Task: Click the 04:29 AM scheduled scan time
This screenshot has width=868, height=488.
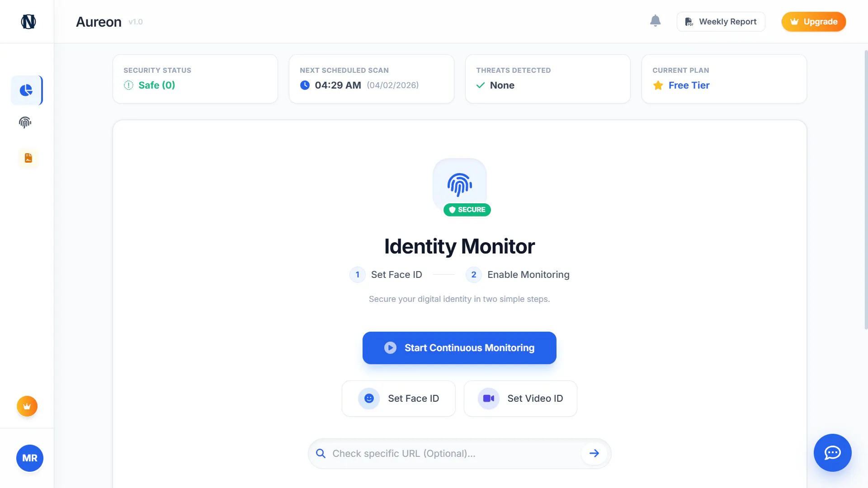Action: point(338,85)
